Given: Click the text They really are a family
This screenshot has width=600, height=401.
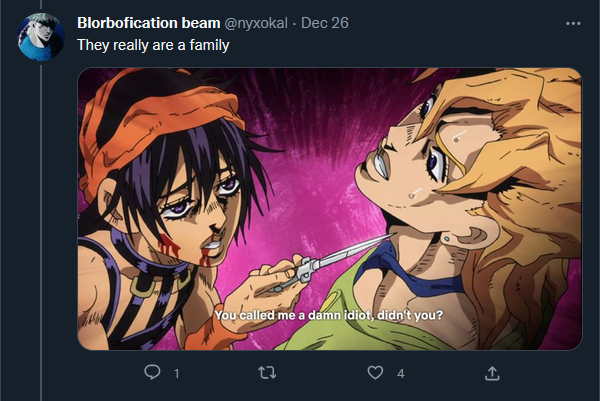Looking at the screenshot, I should pyautogui.click(x=153, y=45).
